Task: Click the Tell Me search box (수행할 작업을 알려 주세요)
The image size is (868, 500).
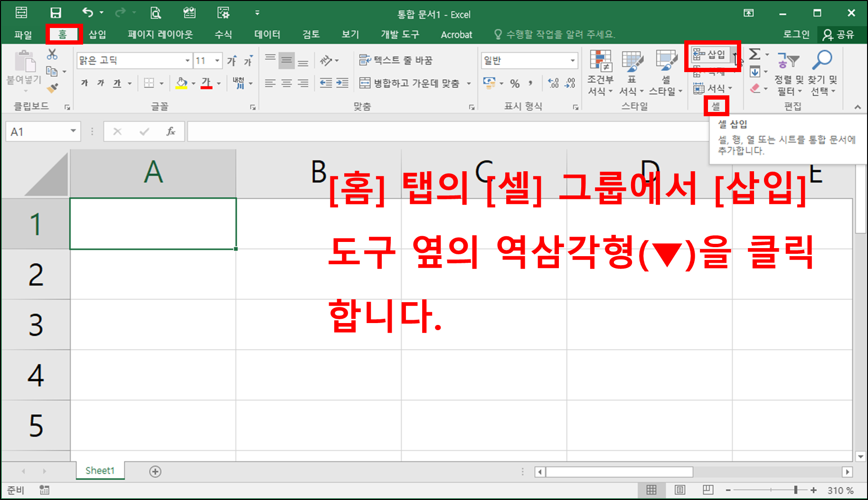Action: coord(555,34)
